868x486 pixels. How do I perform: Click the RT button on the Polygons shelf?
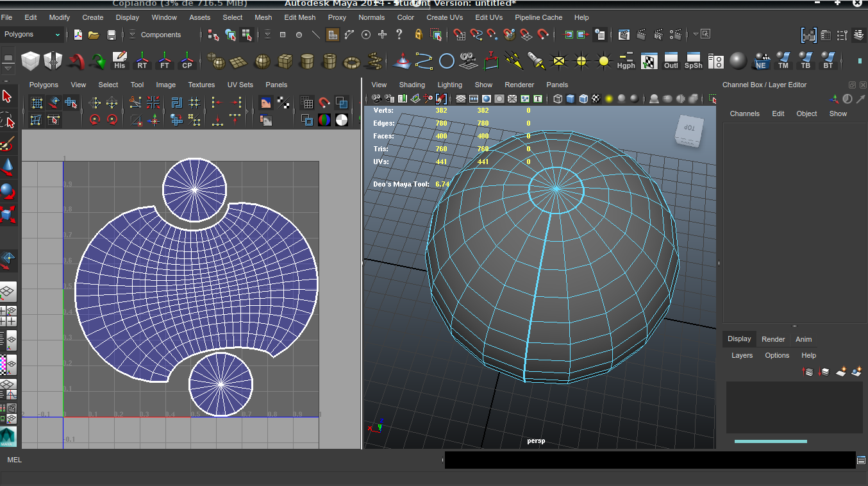pyautogui.click(x=142, y=61)
